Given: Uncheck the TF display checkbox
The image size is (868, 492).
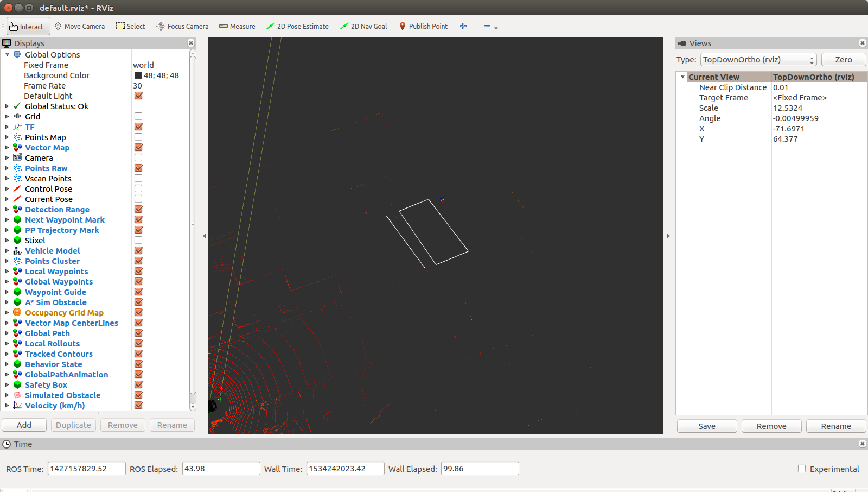Looking at the screenshot, I should pyautogui.click(x=138, y=127).
